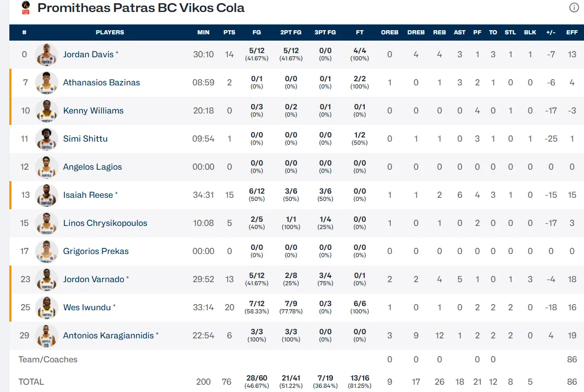The image size is (584, 392).
Task: Open Jordon Varnado profile link
Action: coord(93,279)
